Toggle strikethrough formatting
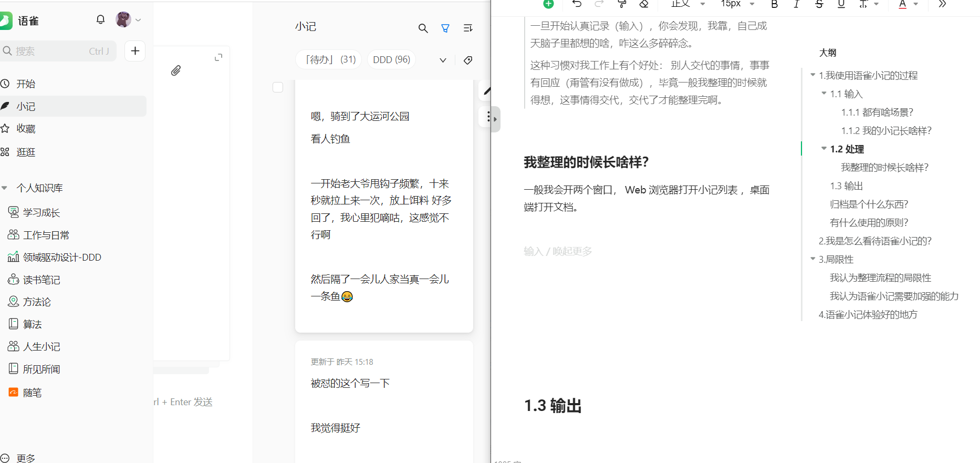Screen dimensions: 980x463 (819, 4)
